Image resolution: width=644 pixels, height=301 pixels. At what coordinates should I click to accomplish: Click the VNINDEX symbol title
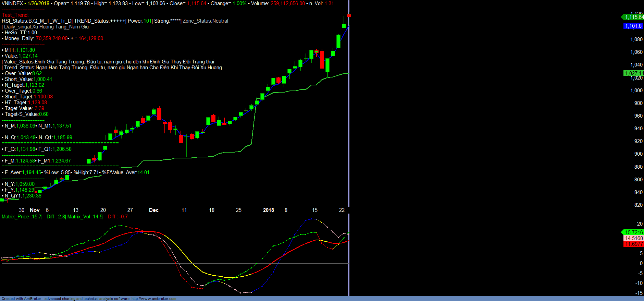click(x=12, y=3)
